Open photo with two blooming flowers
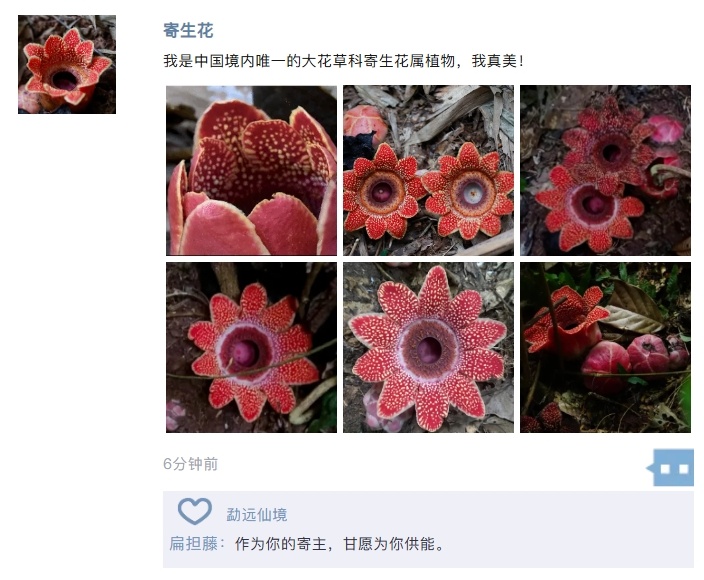The width and height of the screenshot is (704, 580). tap(428, 171)
